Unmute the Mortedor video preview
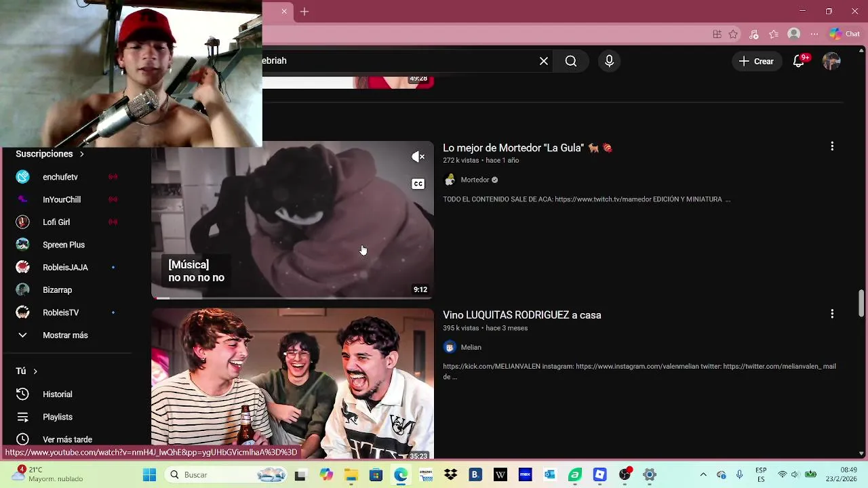 click(x=418, y=157)
